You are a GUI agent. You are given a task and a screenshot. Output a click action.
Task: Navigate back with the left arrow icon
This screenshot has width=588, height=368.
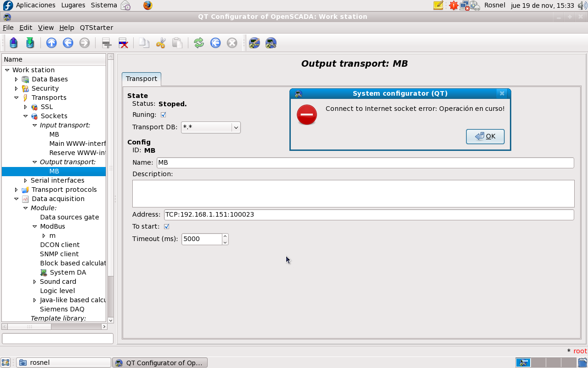(68, 43)
